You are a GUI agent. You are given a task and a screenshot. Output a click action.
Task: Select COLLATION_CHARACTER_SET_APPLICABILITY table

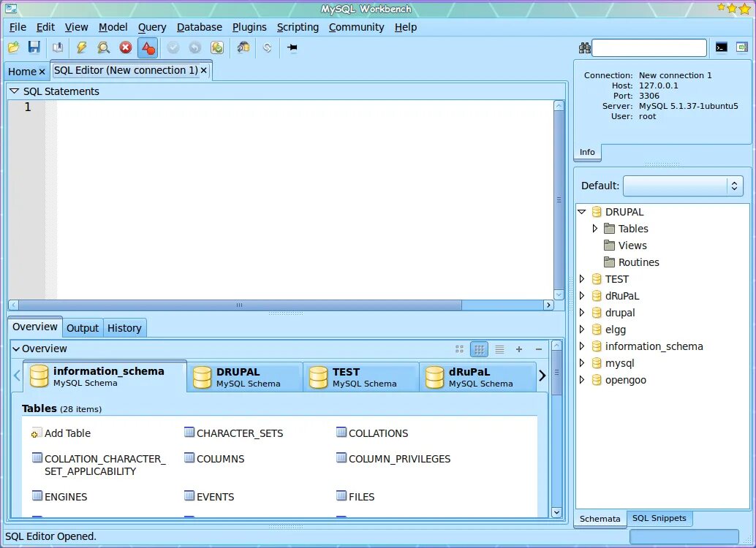99,465
